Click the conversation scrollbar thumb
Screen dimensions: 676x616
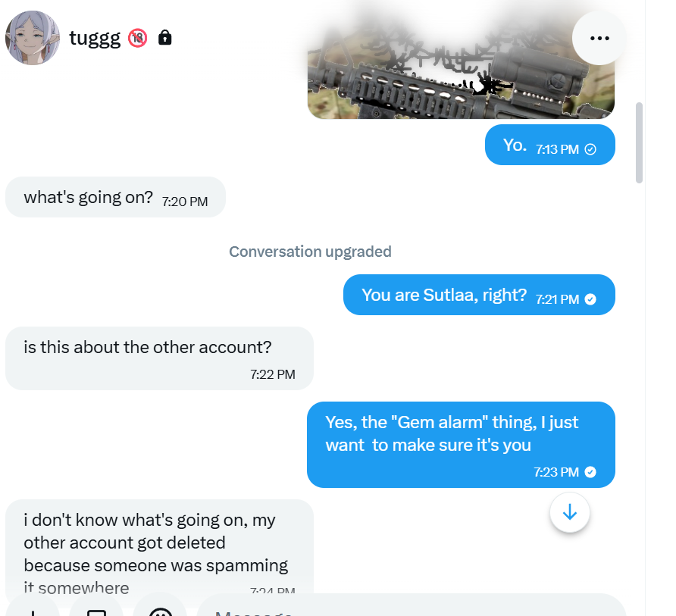639,142
